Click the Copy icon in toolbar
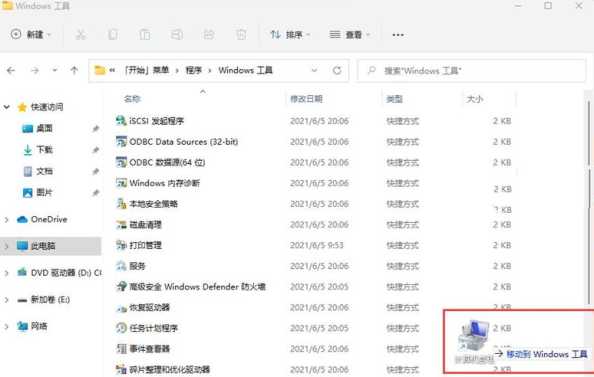Image resolution: width=594 pixels, height=377 pixels. 113,35
